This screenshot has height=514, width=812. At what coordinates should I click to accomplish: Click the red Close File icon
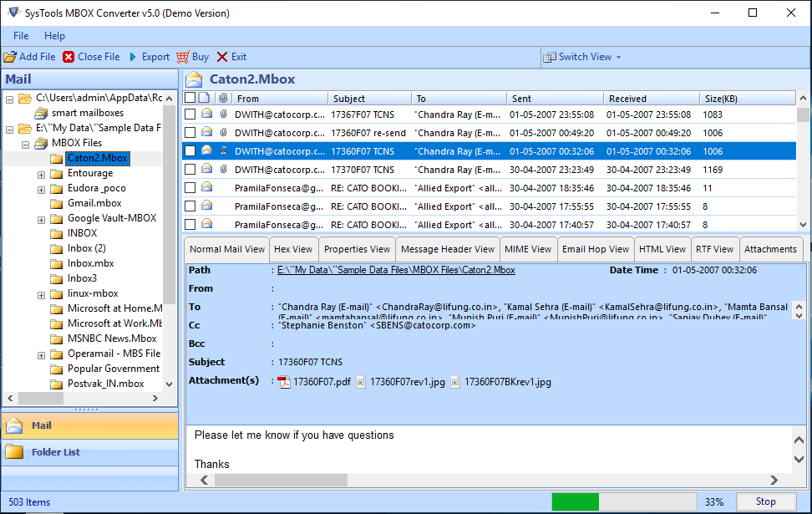[69, 57]
